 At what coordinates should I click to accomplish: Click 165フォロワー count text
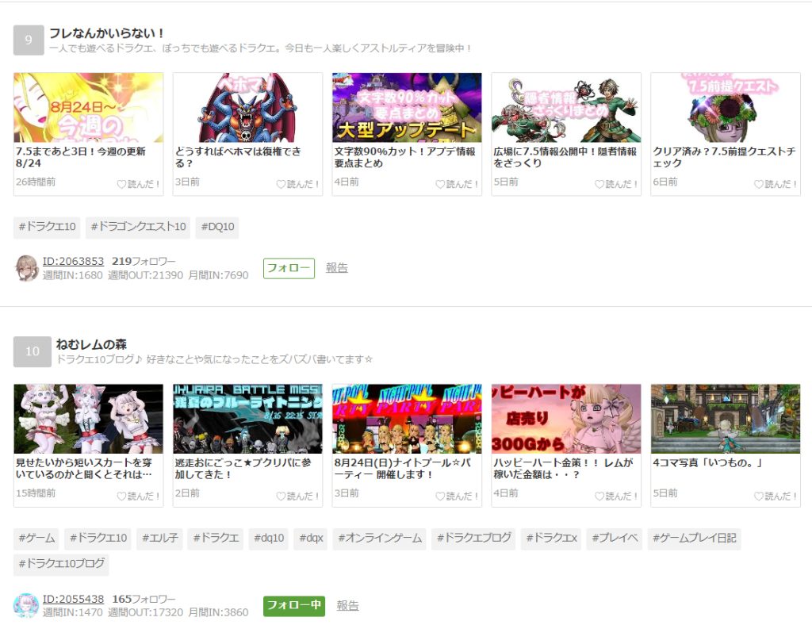[x=144, y=599]
